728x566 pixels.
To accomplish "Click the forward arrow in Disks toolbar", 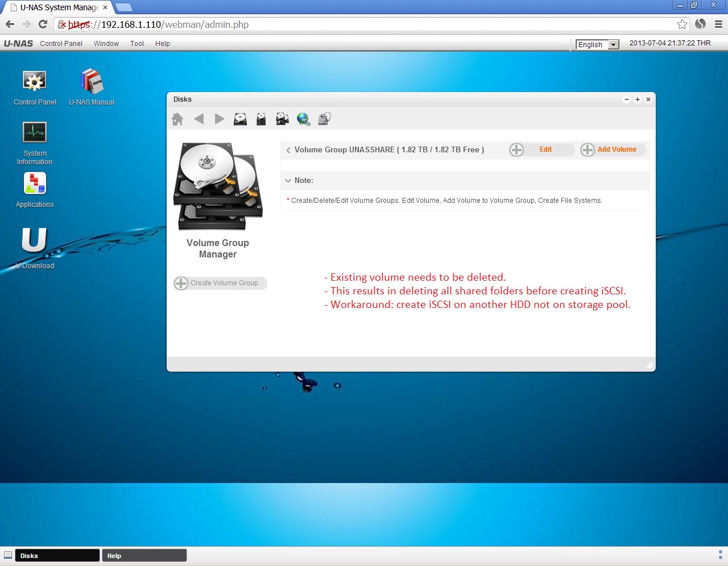I will (x=220, y=119).
